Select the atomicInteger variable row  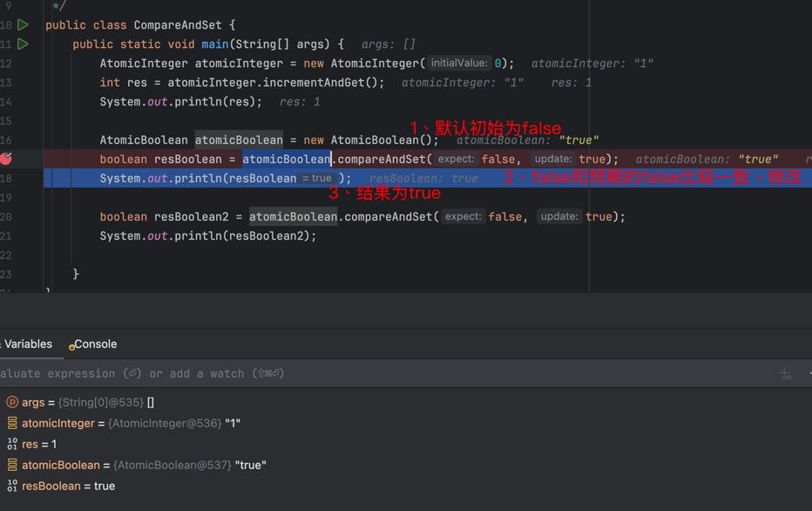click(x=131, y=424)
